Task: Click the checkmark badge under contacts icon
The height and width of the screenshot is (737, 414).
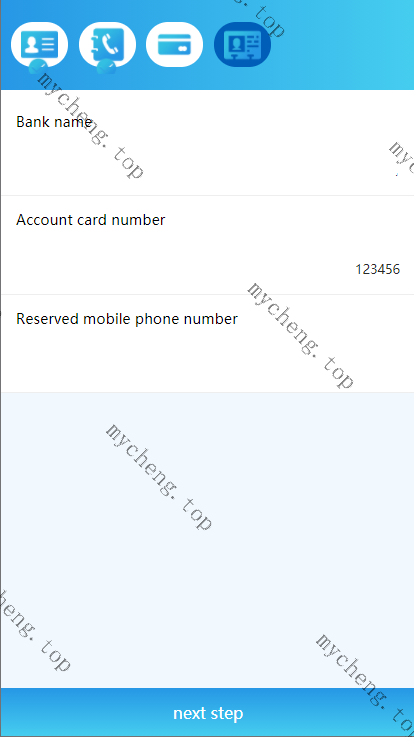Action: [x=106, y=68]
